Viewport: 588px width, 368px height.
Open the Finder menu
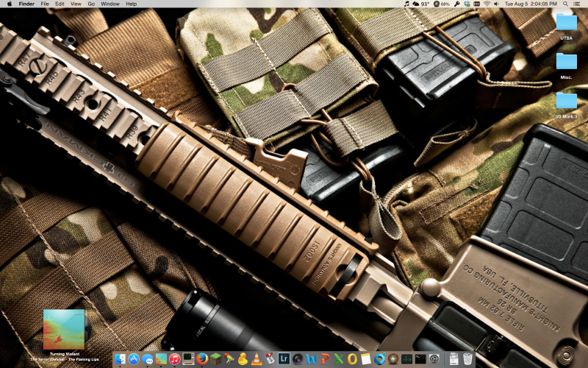click(x=26, y=4)
